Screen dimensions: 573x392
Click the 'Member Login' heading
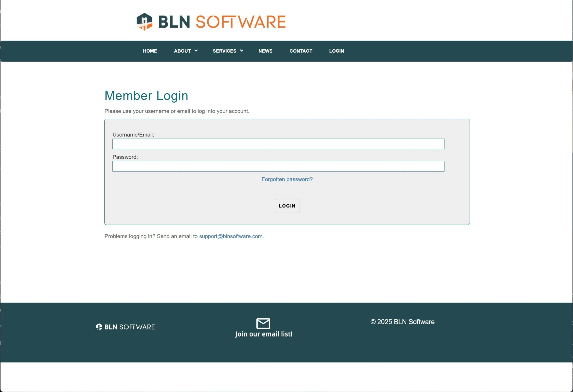pos(146,96)
